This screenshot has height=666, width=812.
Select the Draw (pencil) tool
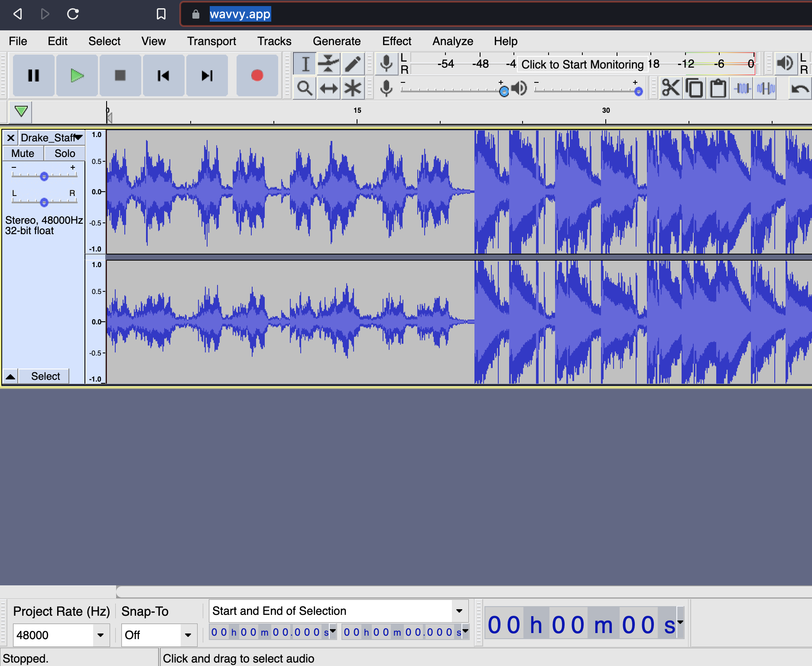point(353,64)
